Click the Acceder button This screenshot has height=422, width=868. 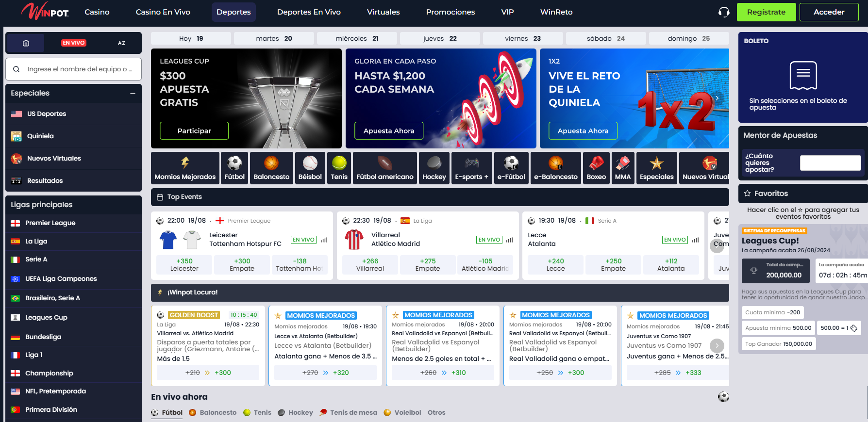(x=829, y=12)
